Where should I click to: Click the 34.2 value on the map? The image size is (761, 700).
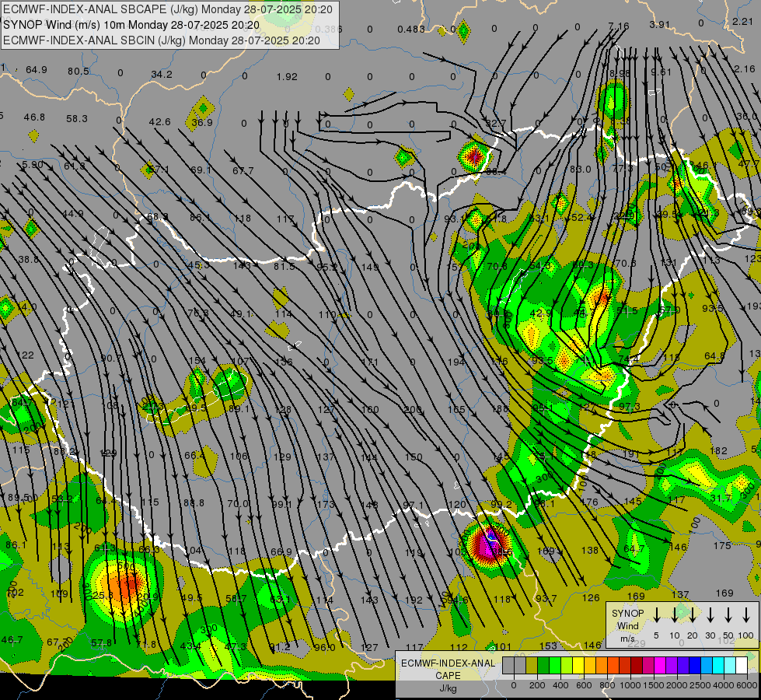pos(162,75)
